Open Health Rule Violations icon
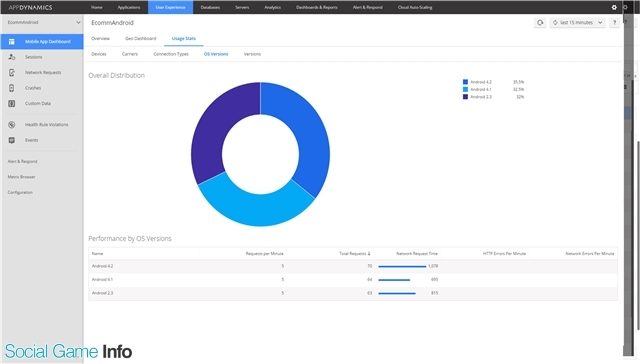The height and width of the screenshot is (364, 640). pyautogui.click(x=11, y=125)
